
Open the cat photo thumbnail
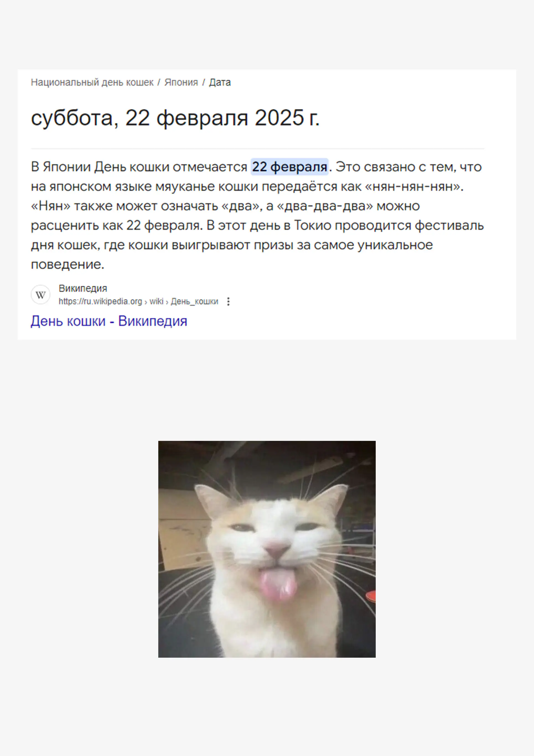[x=267, y=549]
